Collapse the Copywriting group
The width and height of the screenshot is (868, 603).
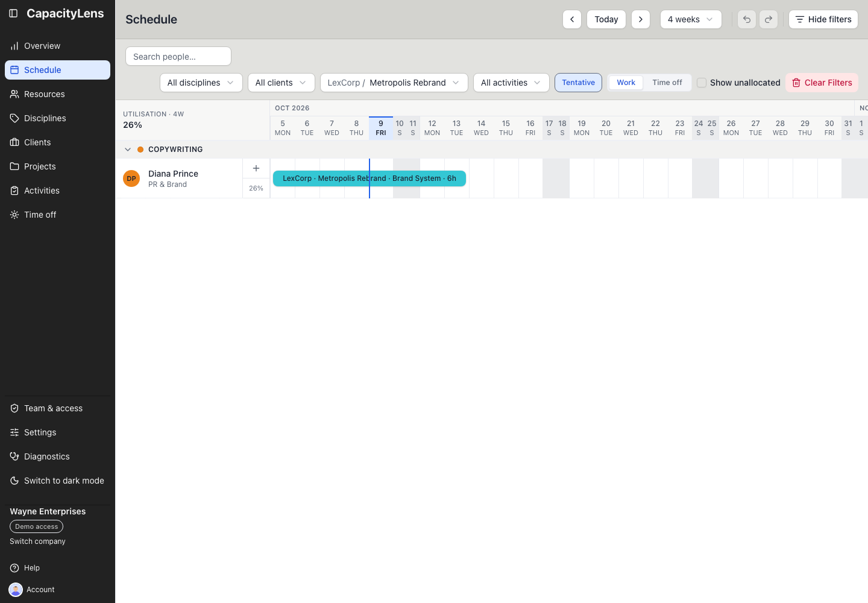point(128,150)
